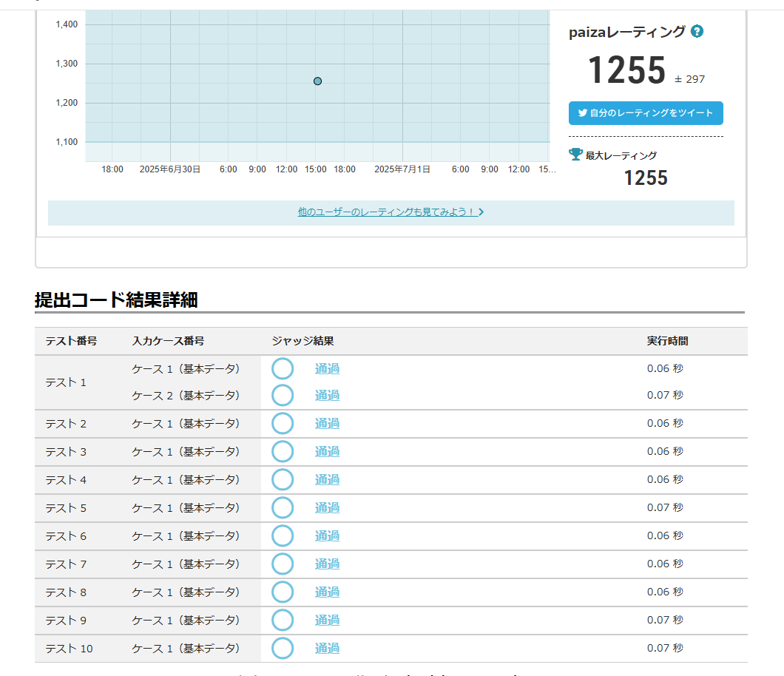Click the pass circle icon for Test 1 Case 2
Viewport: 784px width, 676px height.
tap(283, 395)
